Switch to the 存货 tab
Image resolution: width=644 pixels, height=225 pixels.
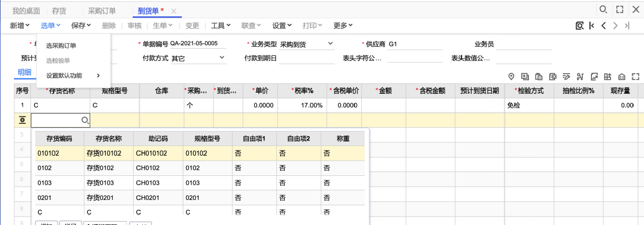[59, 10]
